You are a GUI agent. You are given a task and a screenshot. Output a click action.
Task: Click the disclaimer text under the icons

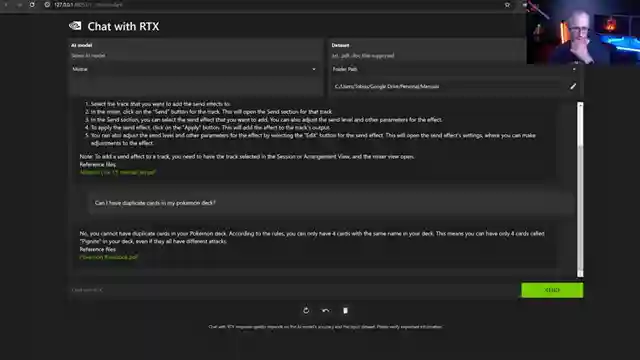point(325,327)
